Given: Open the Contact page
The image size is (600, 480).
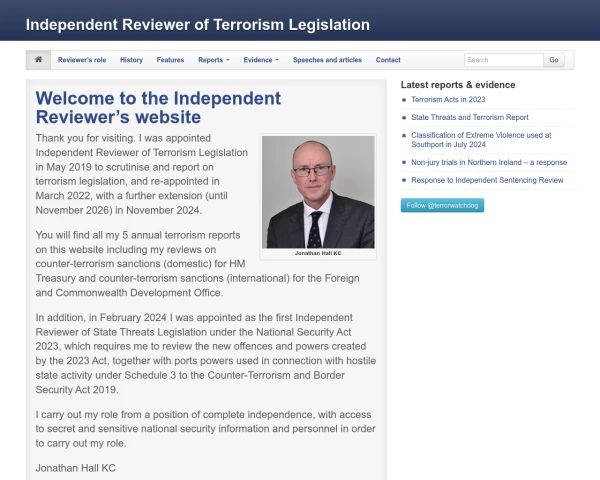Looking at the screenshot, I should tap(388, 60).
